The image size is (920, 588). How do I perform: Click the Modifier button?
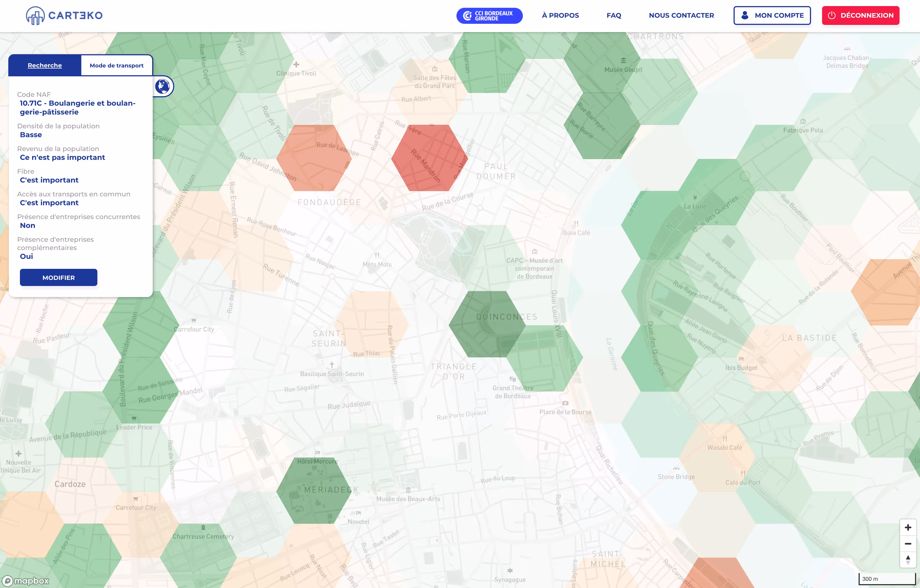click(x=58, y=277)
